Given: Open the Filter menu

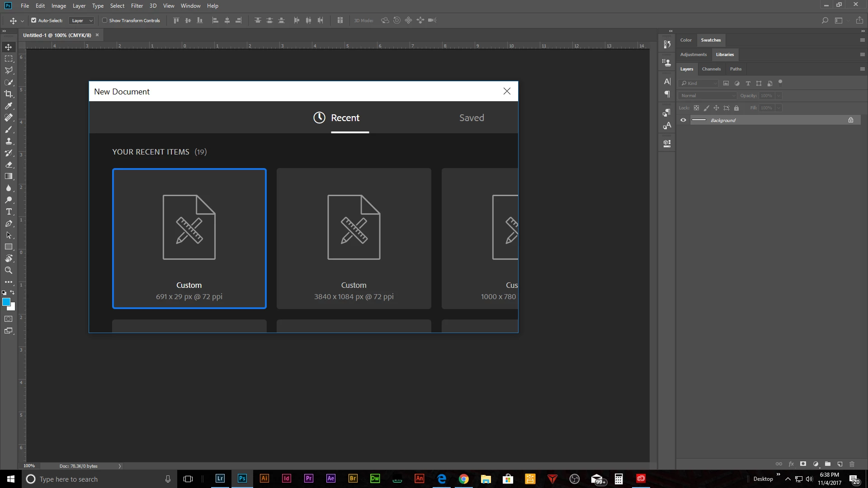Looking at the screenshot, I should click(137, 6).
